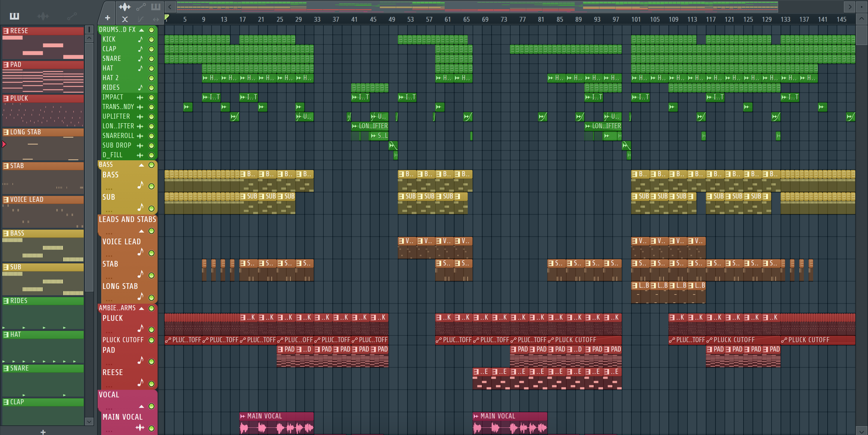868x435 pixels.
Task: Click the note icon on LONG STAB track
Action: tap(140, 296)
